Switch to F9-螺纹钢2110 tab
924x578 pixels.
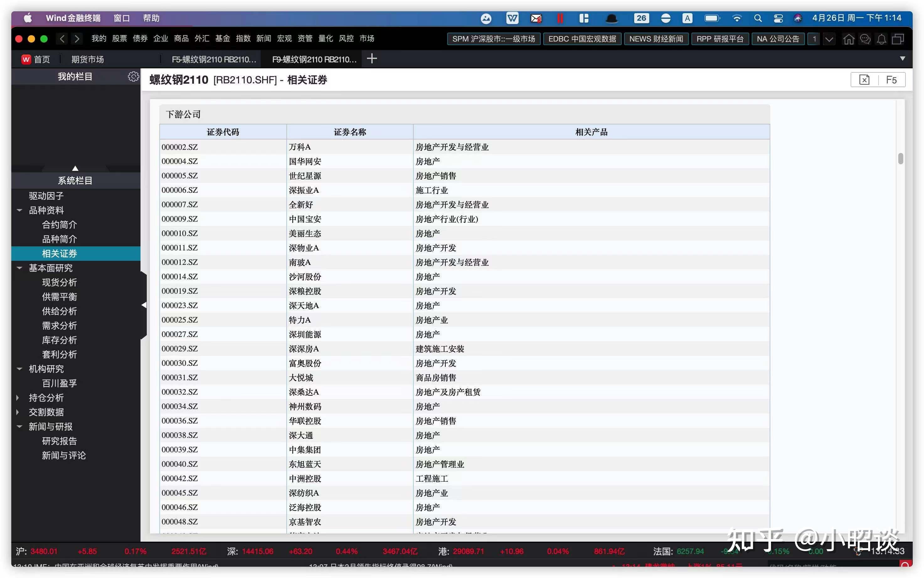314,59
